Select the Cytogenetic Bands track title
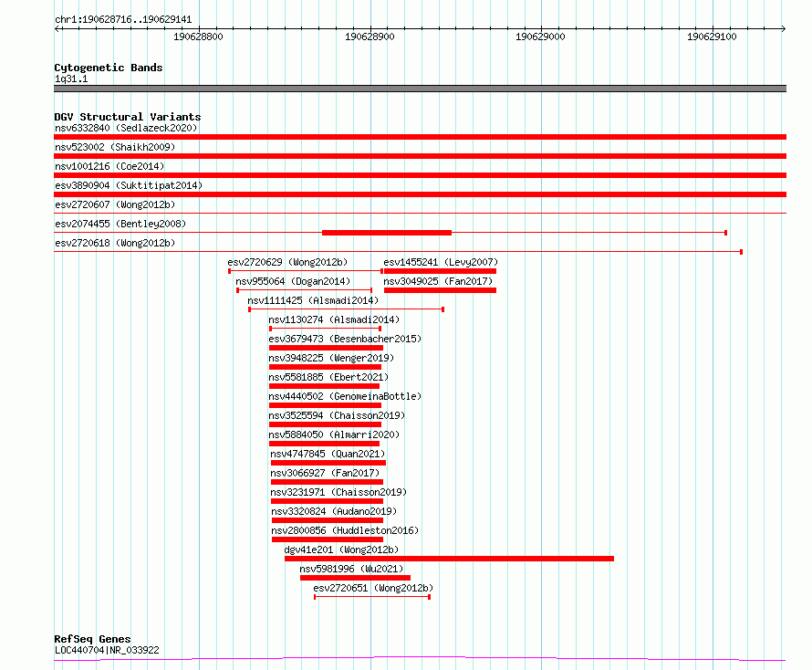 tap(109, 68)
